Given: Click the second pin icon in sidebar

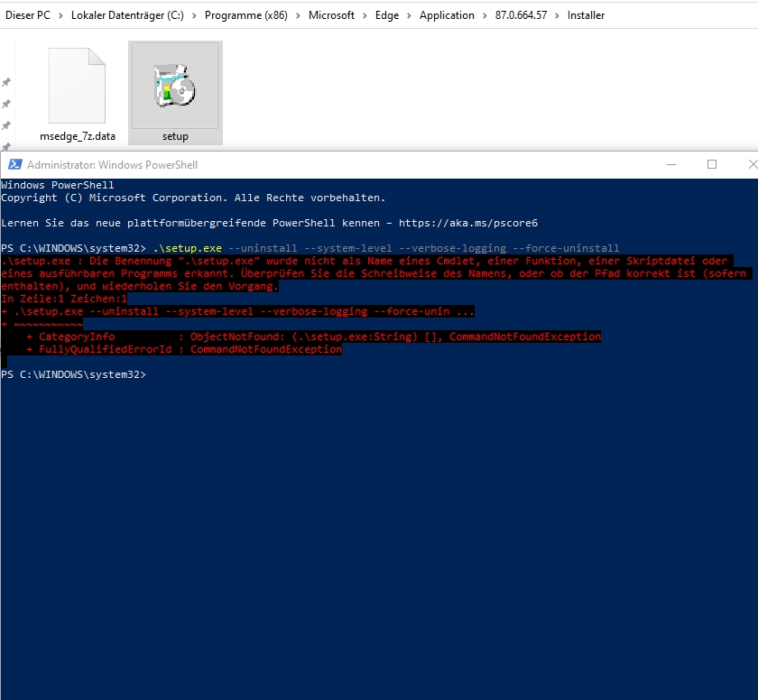Looking at the screenshot, I should click(x=6, y=104).
